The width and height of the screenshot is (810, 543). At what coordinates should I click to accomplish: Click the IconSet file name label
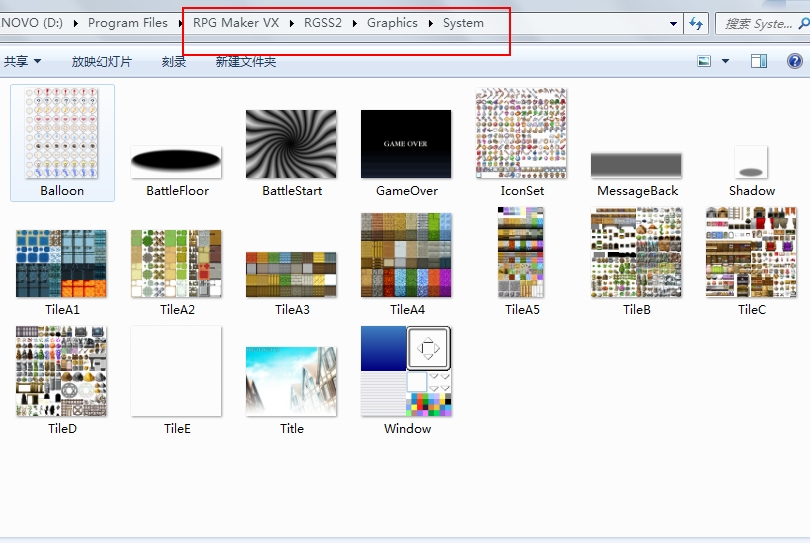click(522, 191)
